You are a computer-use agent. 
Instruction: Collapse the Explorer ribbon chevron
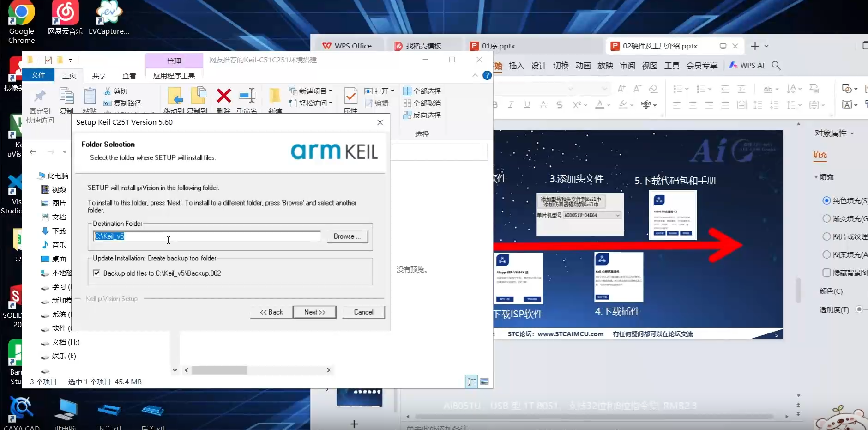[475, 75]
